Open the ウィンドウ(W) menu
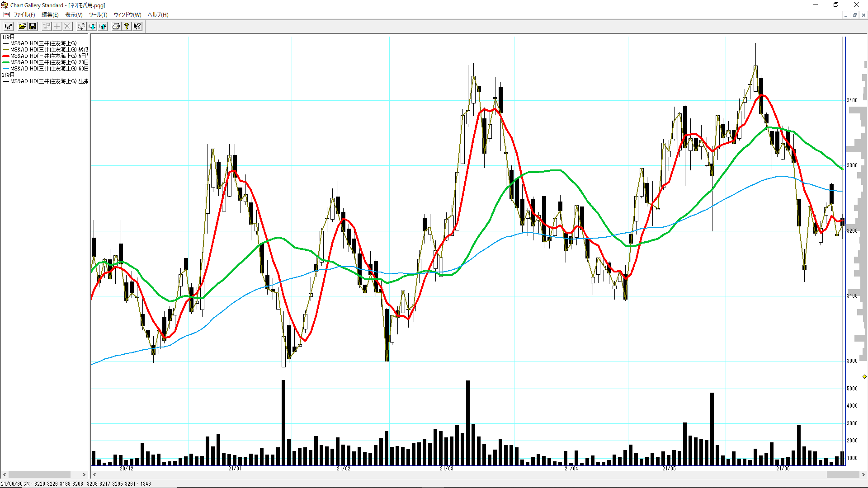The width and height of the screenshot is (868, 488). point(127,15)
